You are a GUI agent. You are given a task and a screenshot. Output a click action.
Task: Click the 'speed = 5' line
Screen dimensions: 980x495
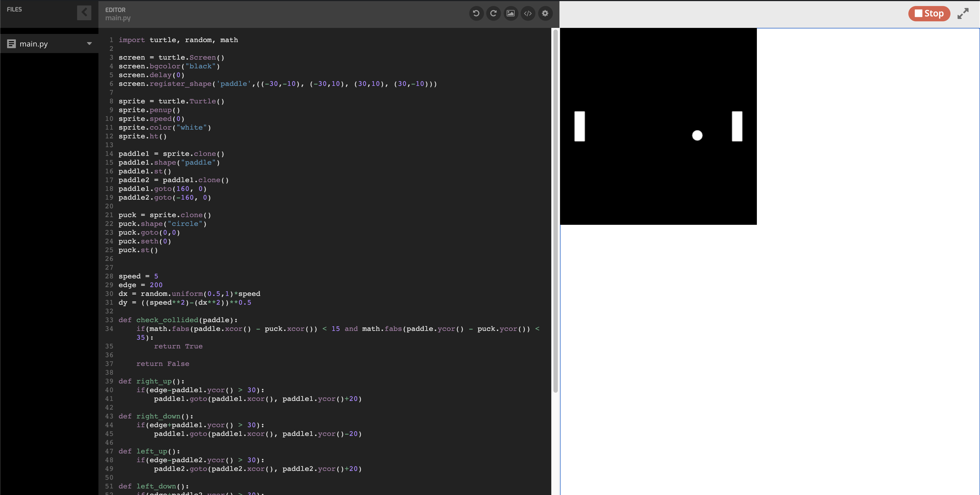138,276
